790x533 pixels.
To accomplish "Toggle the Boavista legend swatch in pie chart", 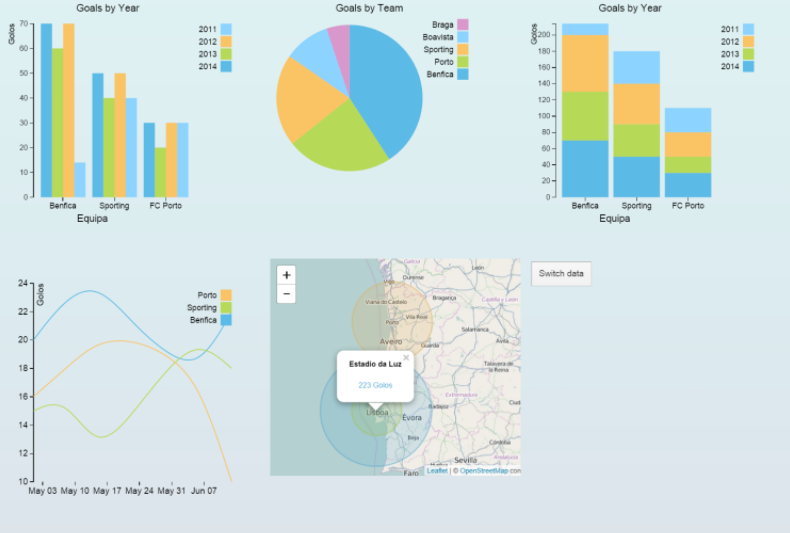I will [x=463, y=37].
